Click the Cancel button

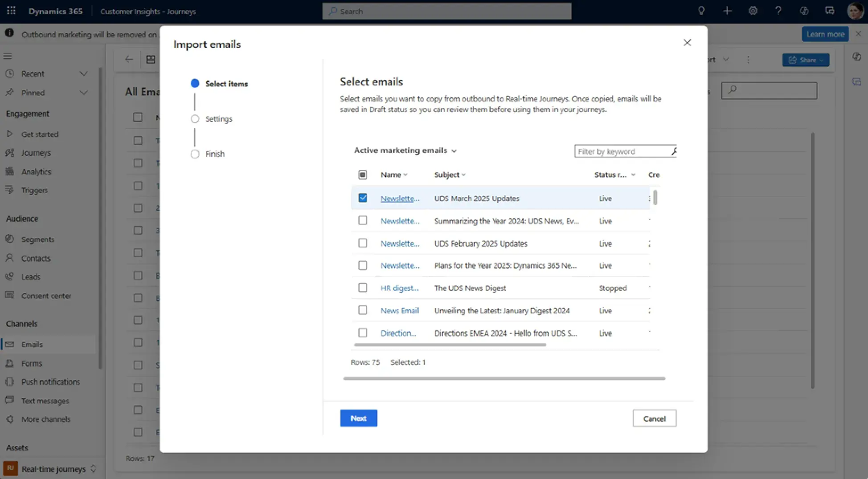pos(655,418)
